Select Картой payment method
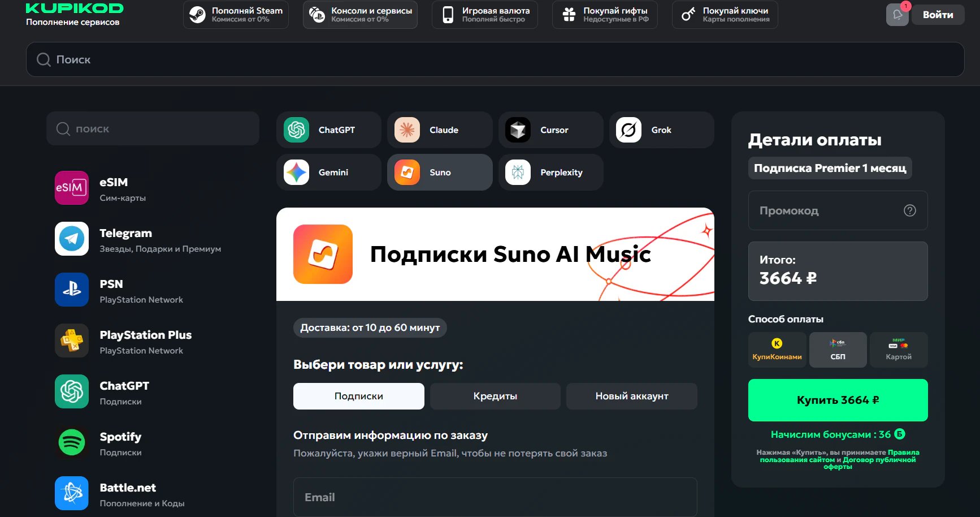Viewport: 980px width, 517px height. pyautogui.click(x=899, y=350)
